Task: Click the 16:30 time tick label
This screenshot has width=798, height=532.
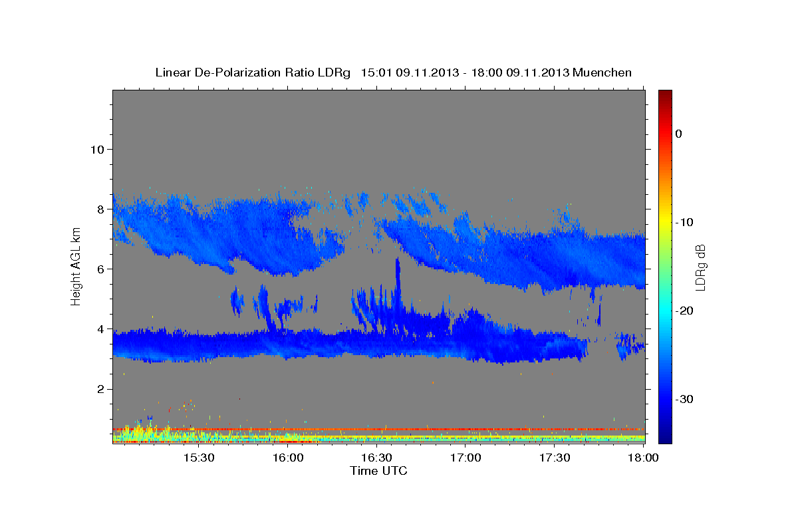Action: [x=376, y=458]
